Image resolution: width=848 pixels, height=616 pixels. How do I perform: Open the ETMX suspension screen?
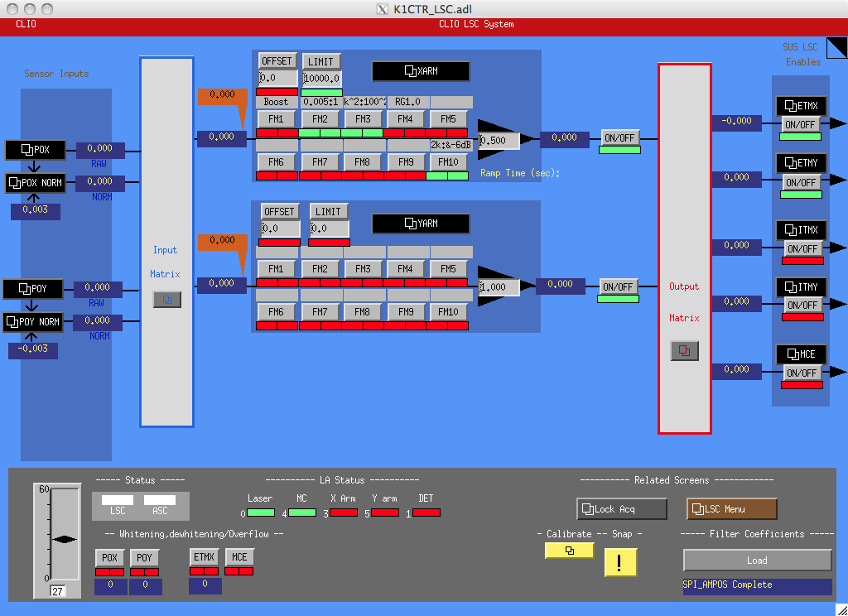click(801, 106)
